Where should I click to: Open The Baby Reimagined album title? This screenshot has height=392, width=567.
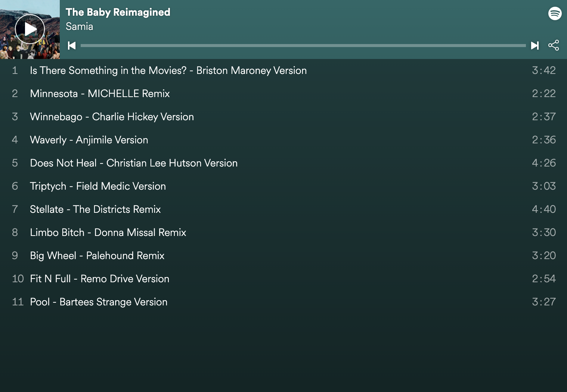point(118,12)
